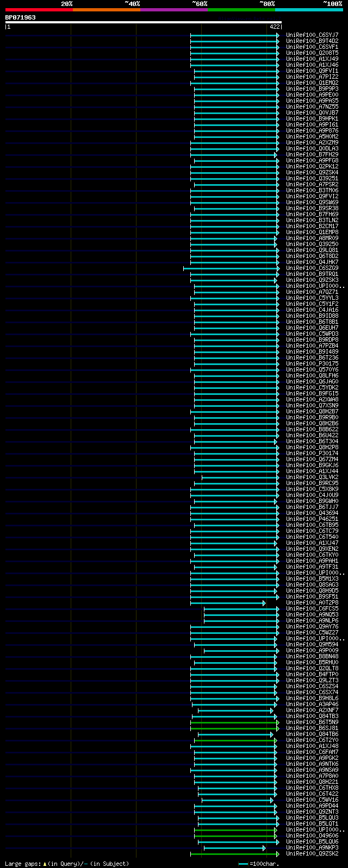Select hit label UniRef100_A9NQ53
This screenshot has height=868, width=348.
click(x=312, y=614)
